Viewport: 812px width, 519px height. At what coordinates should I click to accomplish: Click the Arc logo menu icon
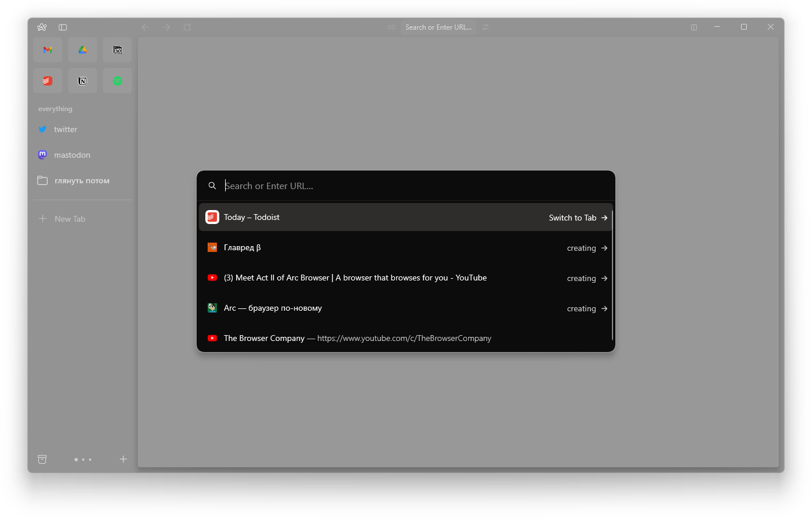pos(42,27)
